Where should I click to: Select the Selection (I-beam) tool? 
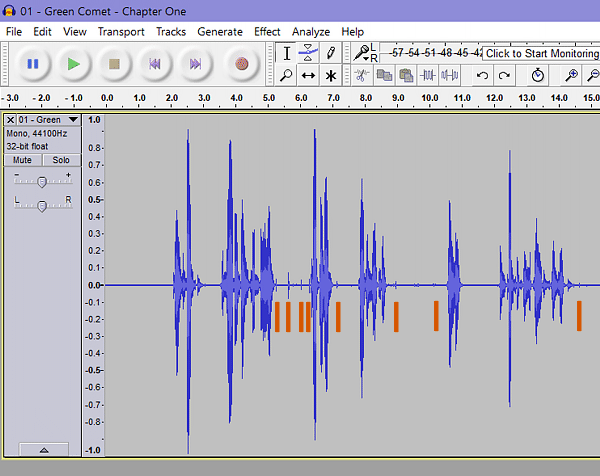[x=287, y=53]
